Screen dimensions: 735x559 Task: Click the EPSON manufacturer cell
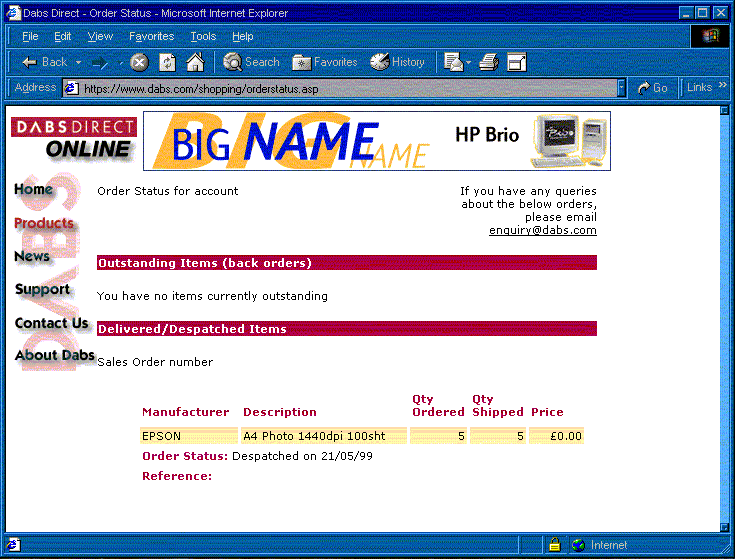pyautogui.click(x=189, y=436)
